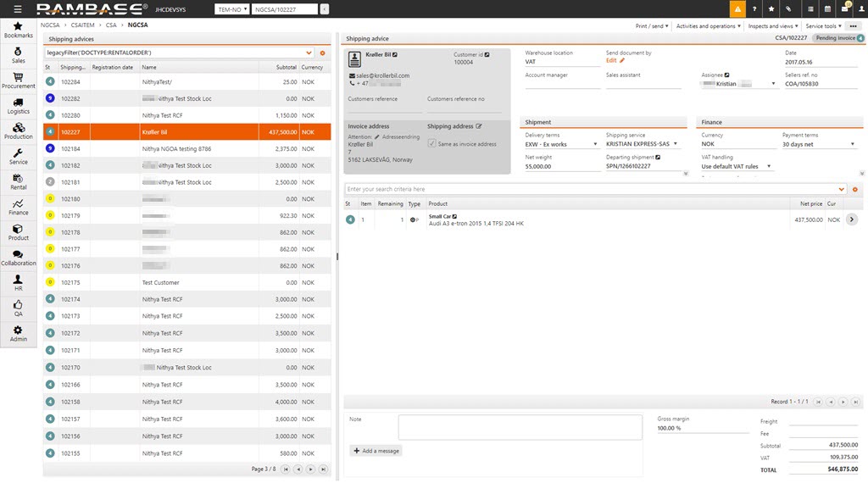The width and height of the screenshot is (868, 483).
Task: Open the Small Car line item arrow
Action: [852, 219]
